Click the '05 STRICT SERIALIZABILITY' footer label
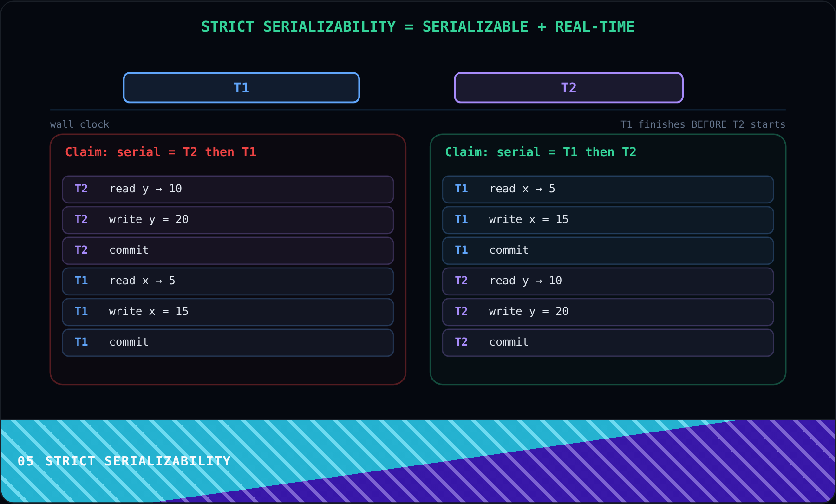 click(124, 461)
